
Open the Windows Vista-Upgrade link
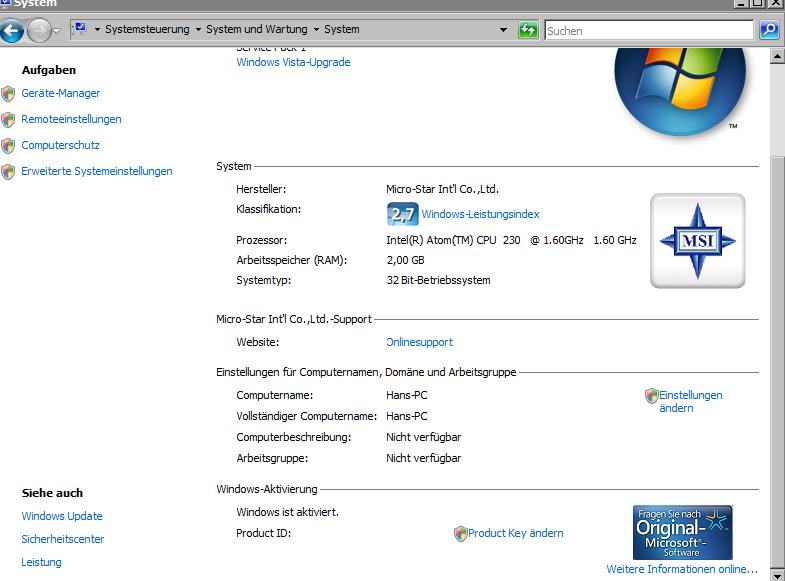coord(293,62)
